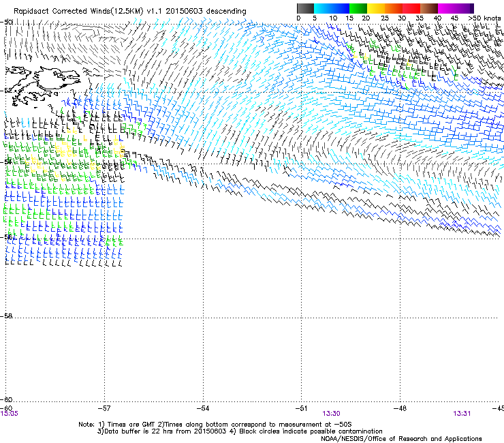
Task: Click the green 15-20 knots color segment
Action: pyautogui.click(x=358, y=8)
